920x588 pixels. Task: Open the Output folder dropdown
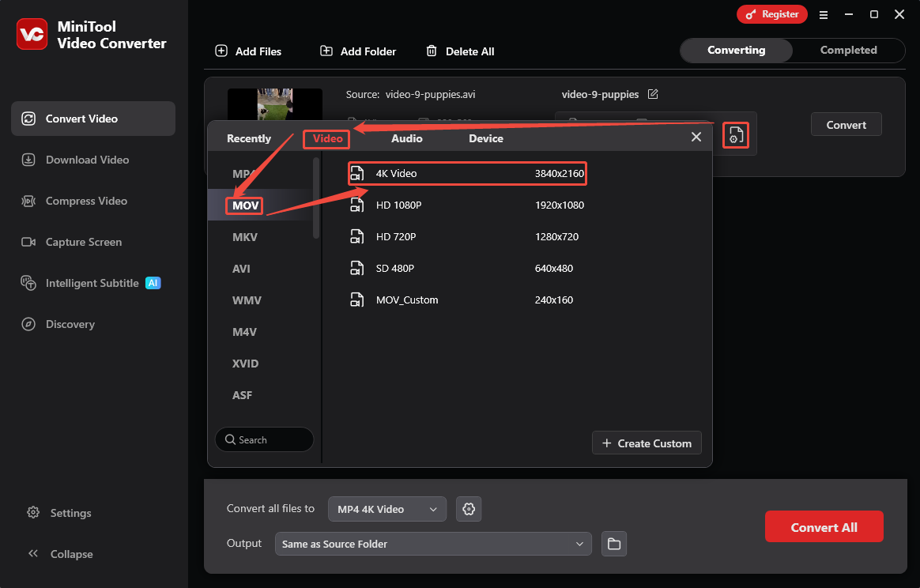[433, 544]
